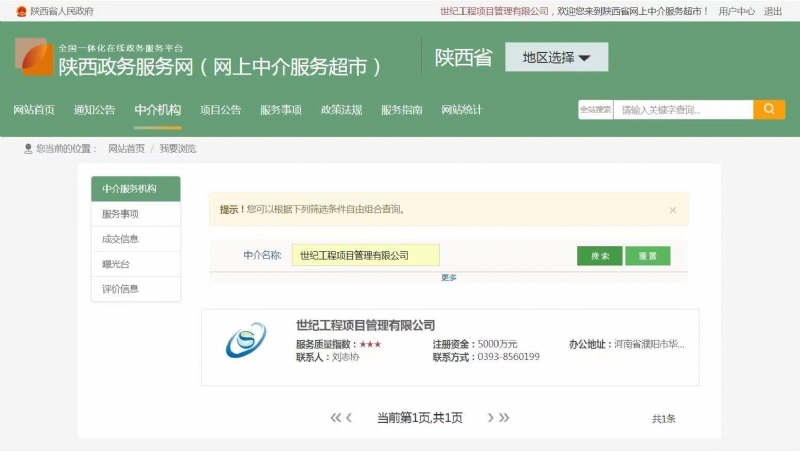800x451 pixels.
Task: Click the logged-in company name at top
Action: click(x=494, y=11)
